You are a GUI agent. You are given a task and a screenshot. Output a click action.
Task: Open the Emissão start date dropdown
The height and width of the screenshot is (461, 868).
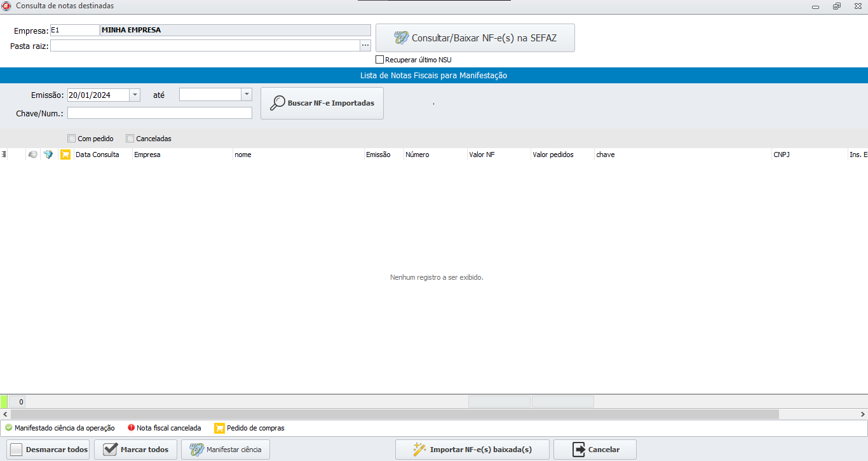pyautogui.click(x=135, y=95)
